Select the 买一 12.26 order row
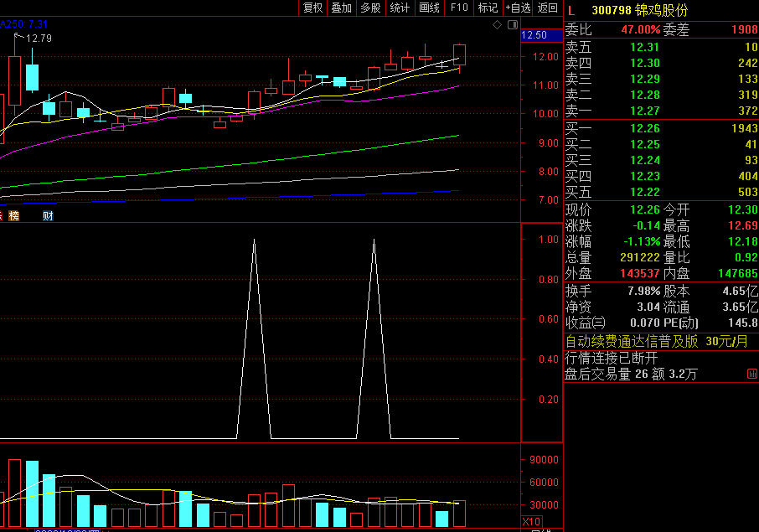This screenshot has width=759, height=532. pyautogui.click(x=661, y=128)
